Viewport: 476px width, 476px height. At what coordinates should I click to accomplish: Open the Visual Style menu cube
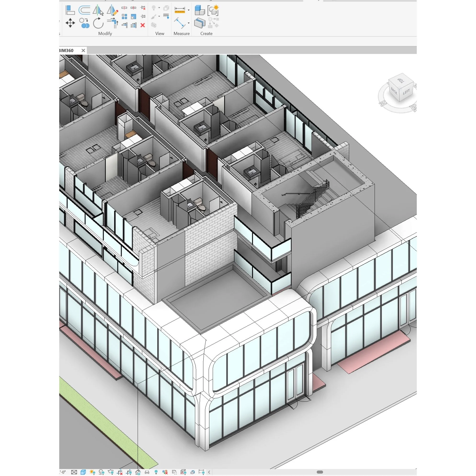(x=83, y=472)
